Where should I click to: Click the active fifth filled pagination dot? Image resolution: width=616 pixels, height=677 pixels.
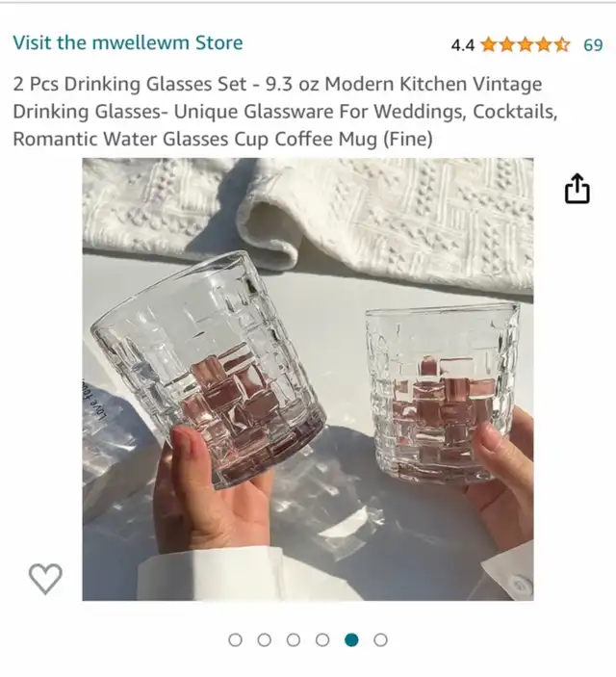point(351,639)
